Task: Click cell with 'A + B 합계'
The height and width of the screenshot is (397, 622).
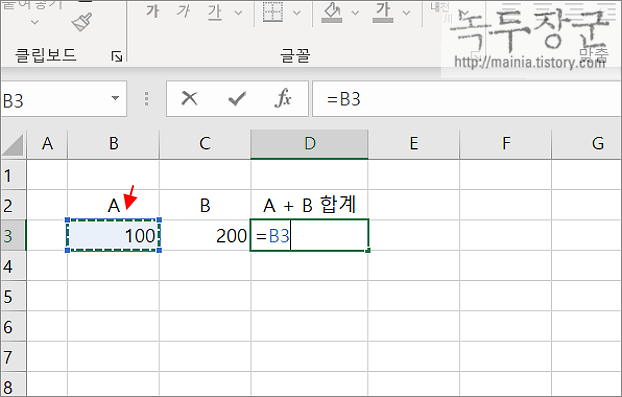Action: click(x=309, y=205)
